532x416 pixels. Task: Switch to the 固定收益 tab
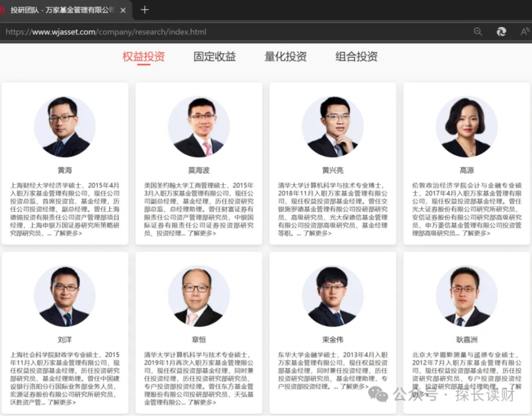[214, 57]
